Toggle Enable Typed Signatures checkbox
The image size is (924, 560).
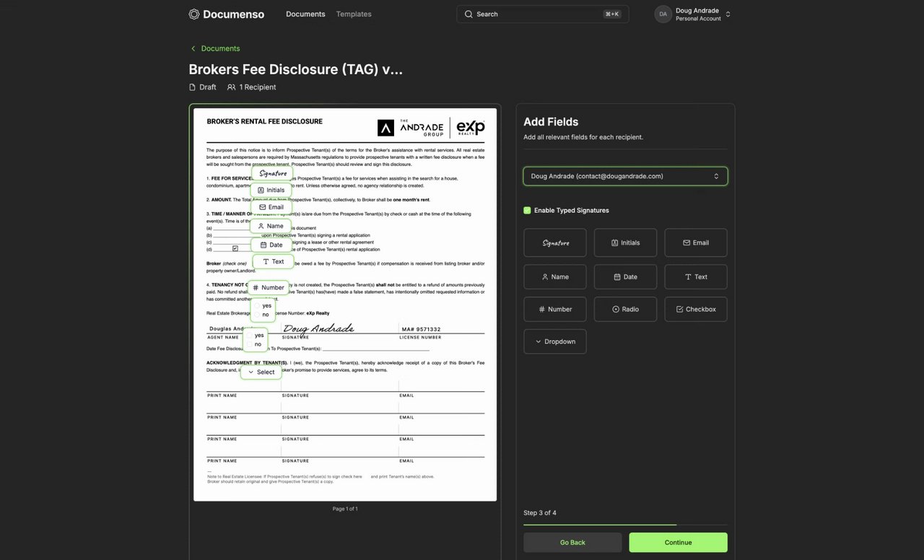(527, 211)
